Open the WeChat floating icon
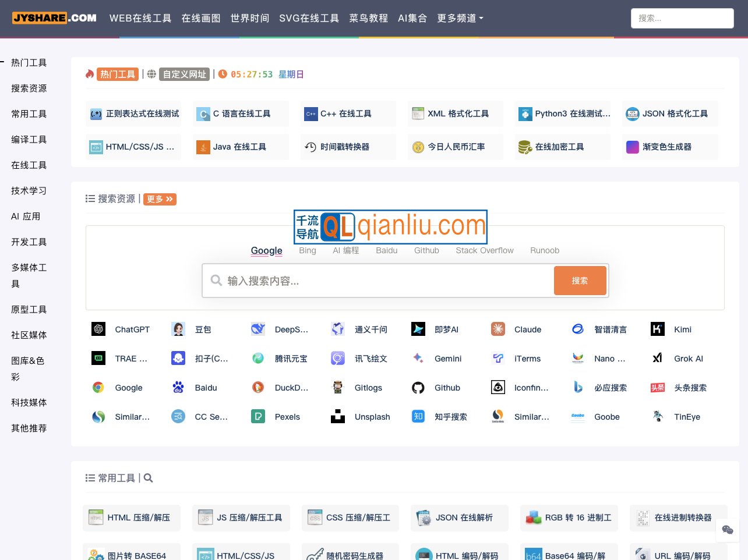 [x=727, y=530]
